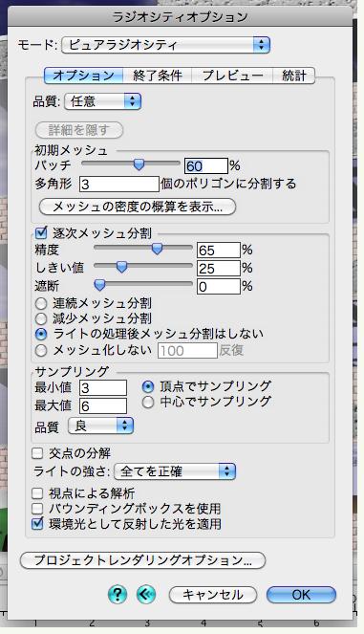Screen dimensions: 364x634
Task: Switch to the プレビュー tab
Action: [232, 76]
